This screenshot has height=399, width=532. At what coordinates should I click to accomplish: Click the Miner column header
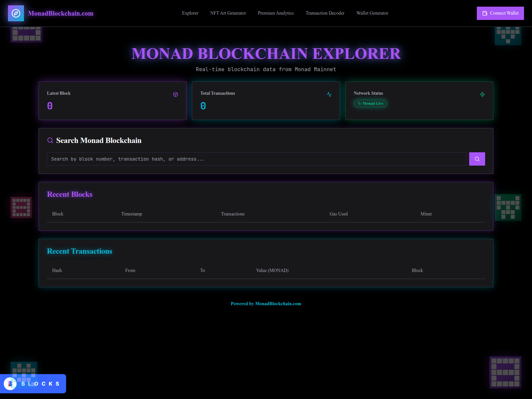coord(426,214)
